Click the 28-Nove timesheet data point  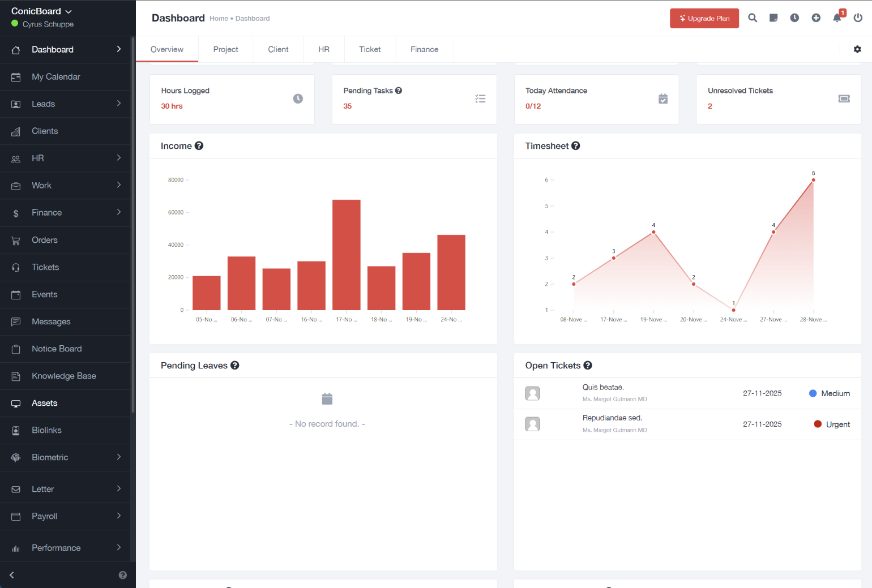point(813,180)
